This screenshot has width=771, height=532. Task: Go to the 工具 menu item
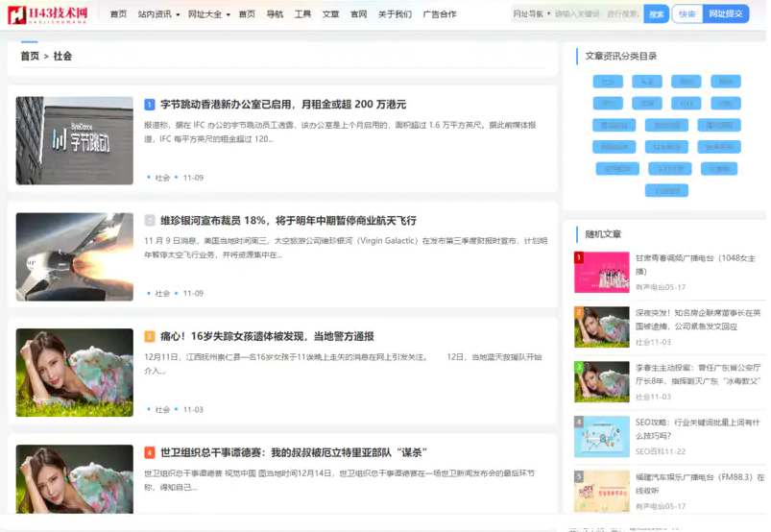pyautogui.click(x=302, y=14)
